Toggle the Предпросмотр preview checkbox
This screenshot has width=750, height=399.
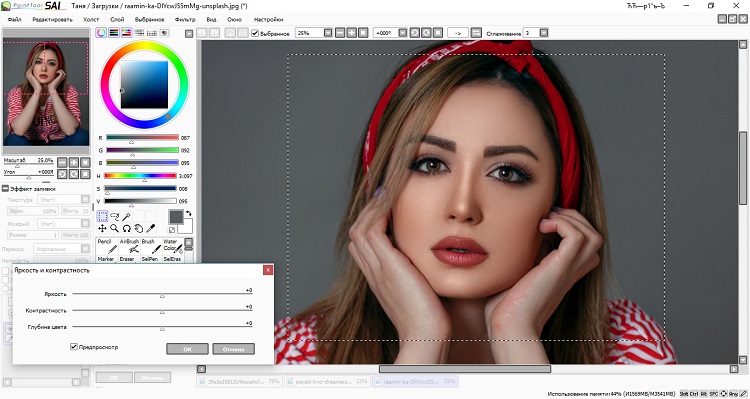[x=74, y=346]
